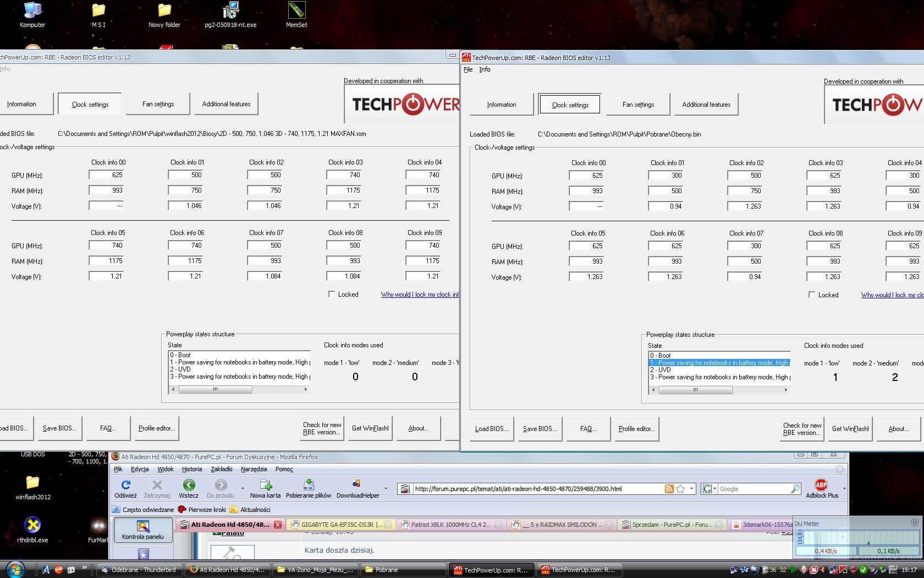Open Profile editor... in left RBE window
Image resolution: width=924 pixels, height=578 pixels.
coord(157,428)
